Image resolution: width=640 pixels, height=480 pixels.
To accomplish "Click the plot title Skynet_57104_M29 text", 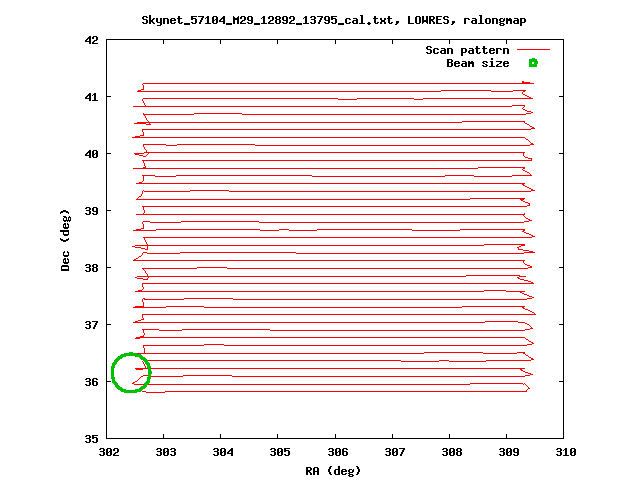I will [x=333, y=20].
